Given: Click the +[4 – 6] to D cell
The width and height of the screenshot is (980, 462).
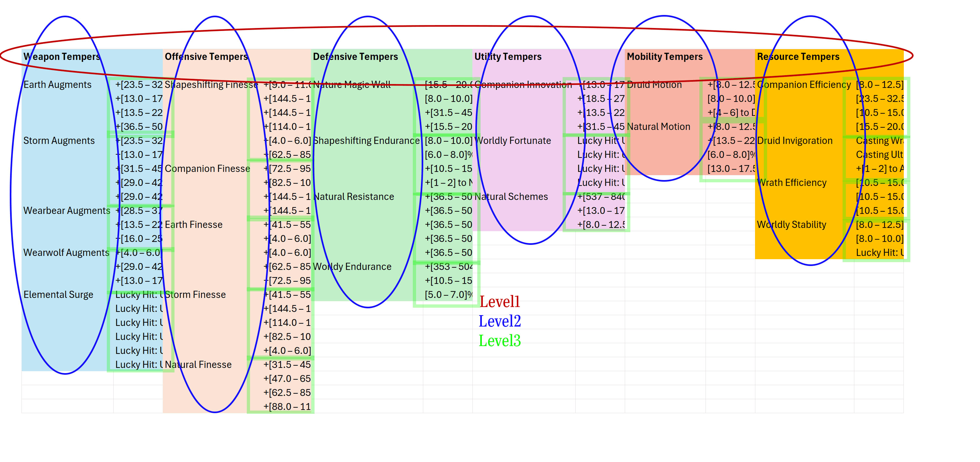Looking at the screenshot, I should 730,113.
